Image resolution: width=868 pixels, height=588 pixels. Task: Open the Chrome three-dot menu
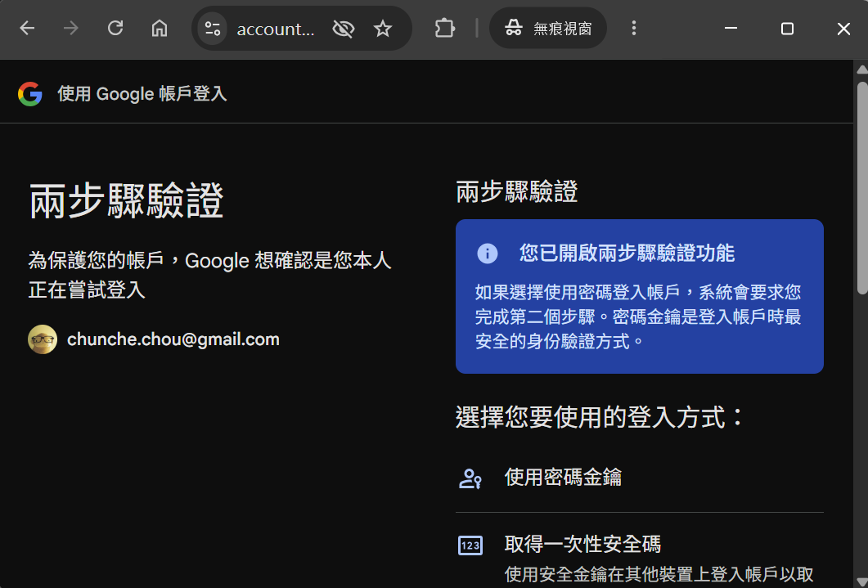(634, 28)
